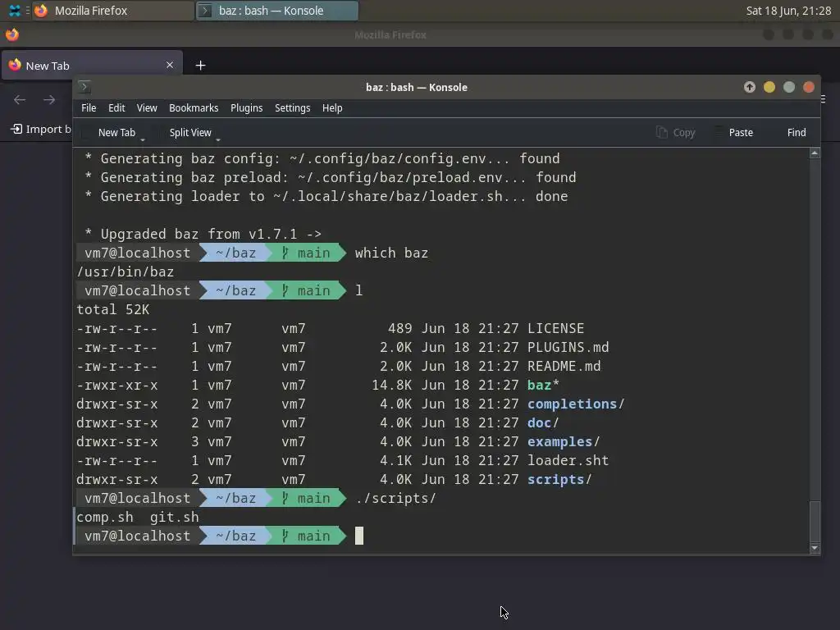Click the 14.8K size value of baz
This screenshot has width=840, height=630.
click(x=391, y=386)
